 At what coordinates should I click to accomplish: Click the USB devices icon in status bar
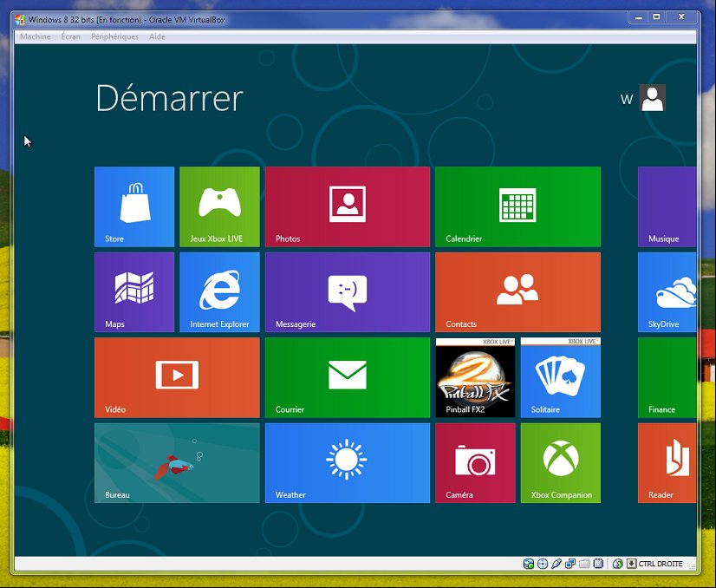click(557, 564)
